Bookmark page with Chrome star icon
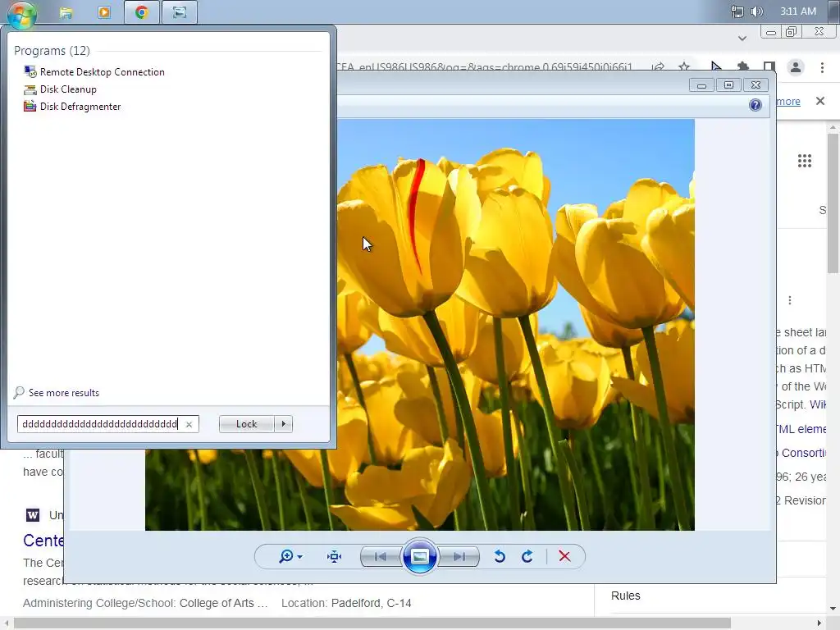Viewport: 840px width, 630px height. [x=684, y=67]
